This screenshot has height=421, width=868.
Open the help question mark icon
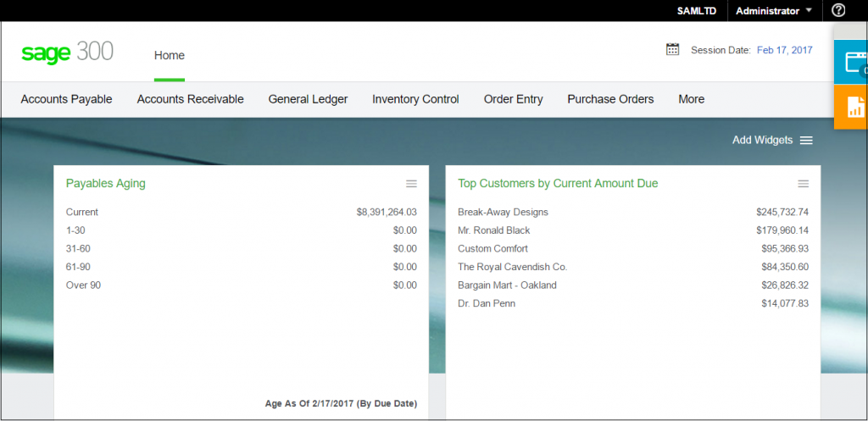click(x=838, y=10)
